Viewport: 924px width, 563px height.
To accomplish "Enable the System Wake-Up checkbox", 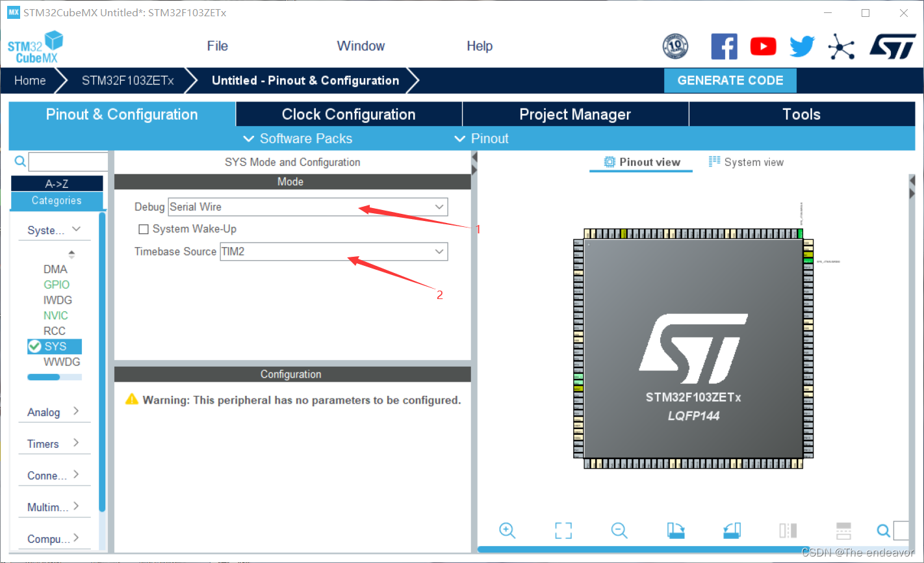I will (144, 229).
